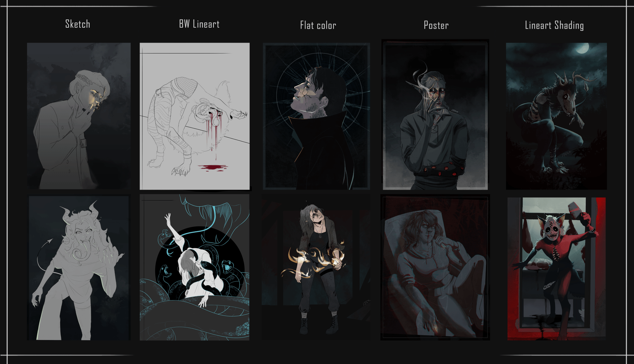
Task: Click the Sketch column heading
Action: pos(78,24)
